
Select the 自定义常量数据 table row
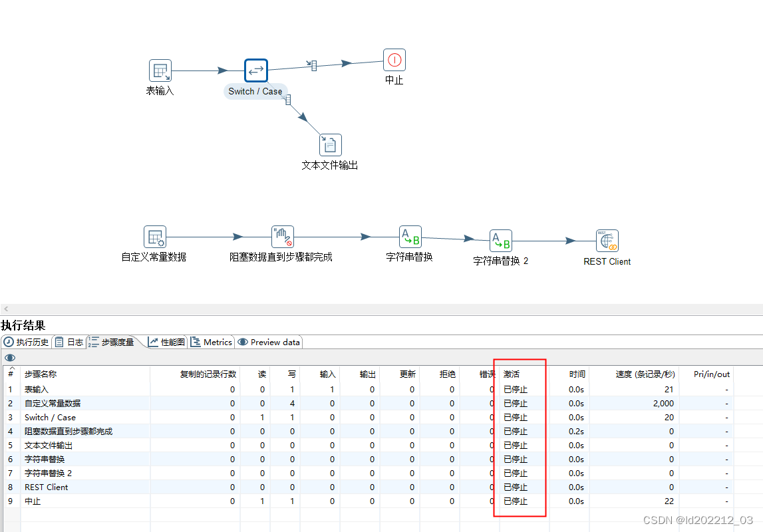pos(367,404)
